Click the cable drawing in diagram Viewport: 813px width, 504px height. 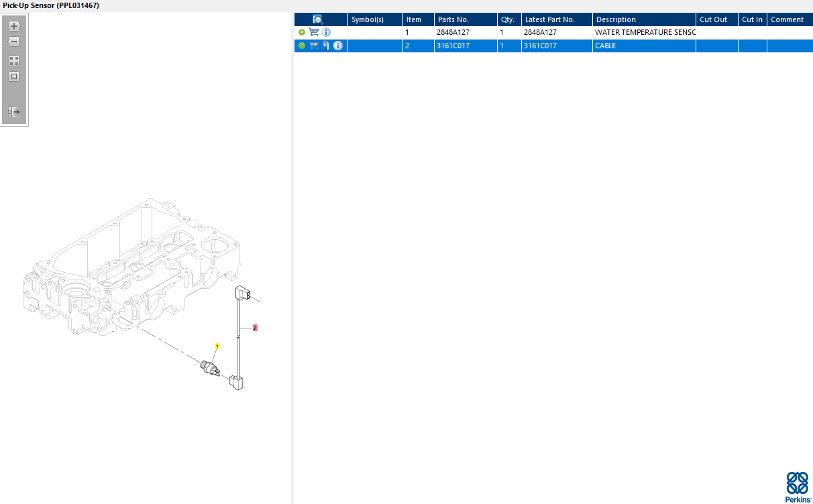click(x=239, y=337)
